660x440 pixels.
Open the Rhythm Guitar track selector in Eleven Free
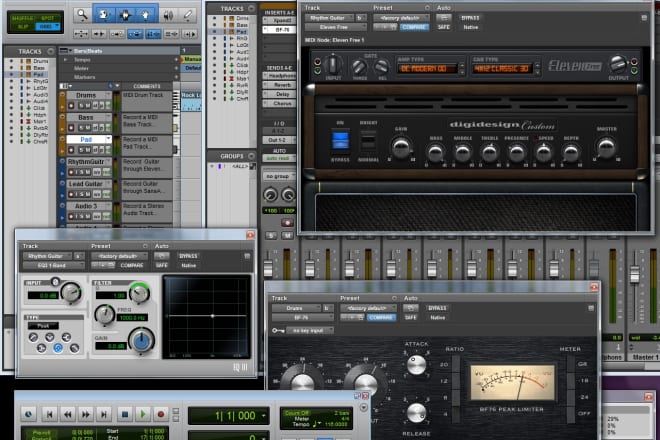[330, 18]
